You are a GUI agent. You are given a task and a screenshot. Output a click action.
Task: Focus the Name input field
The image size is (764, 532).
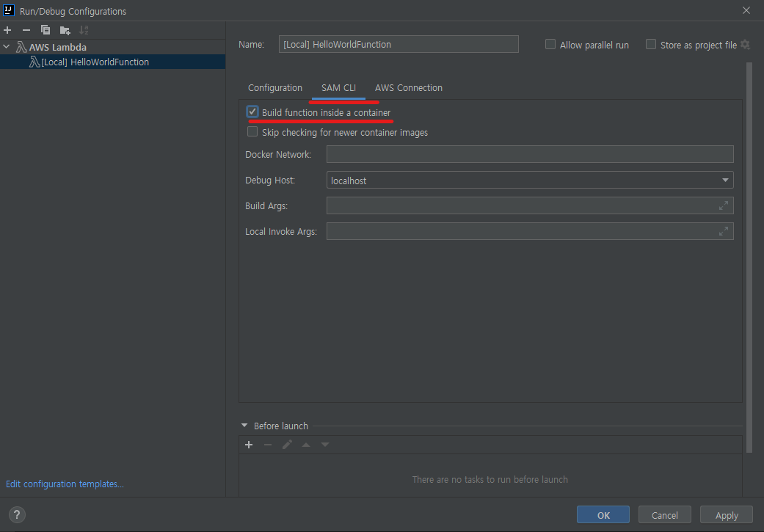coord(399,44)
